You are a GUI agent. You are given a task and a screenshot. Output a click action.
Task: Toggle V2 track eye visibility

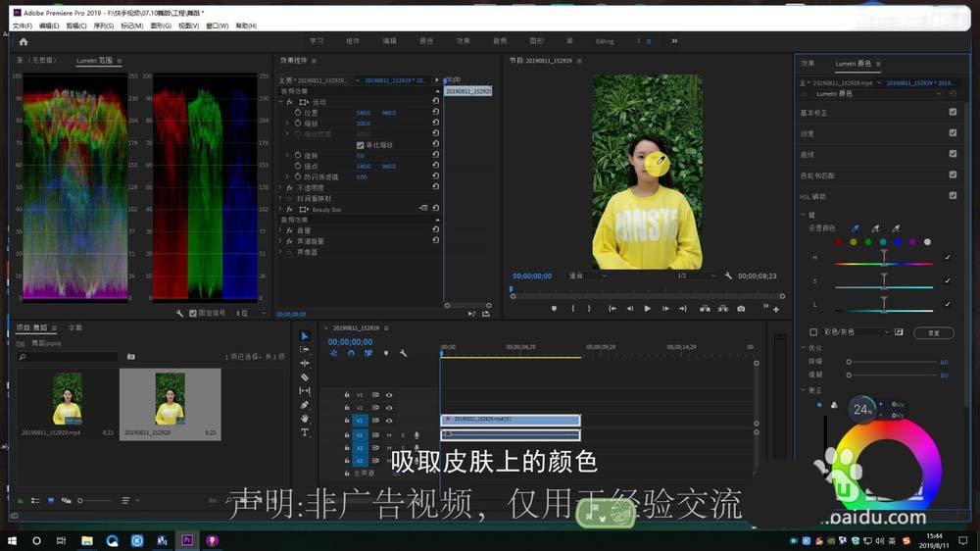(x=389, y=408)
